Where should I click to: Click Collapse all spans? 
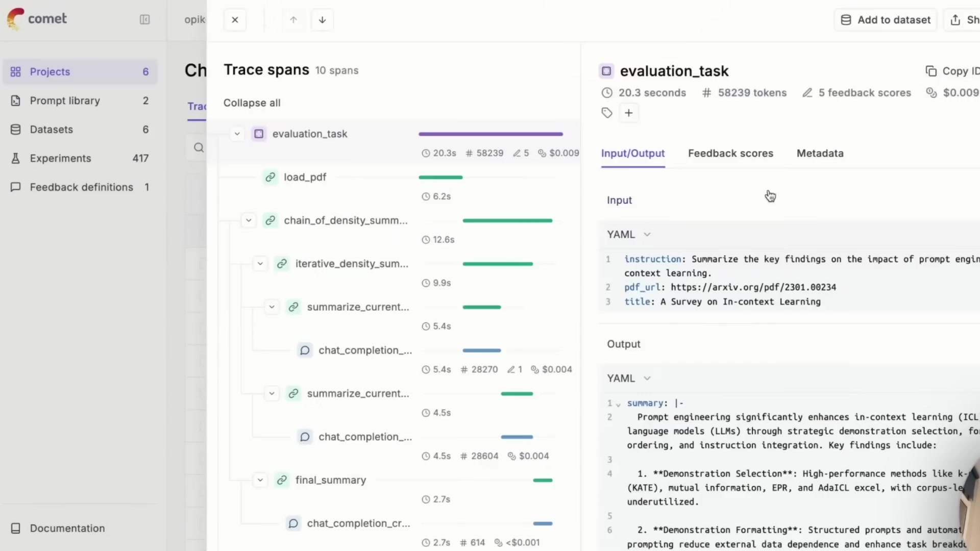coord(252,103)
